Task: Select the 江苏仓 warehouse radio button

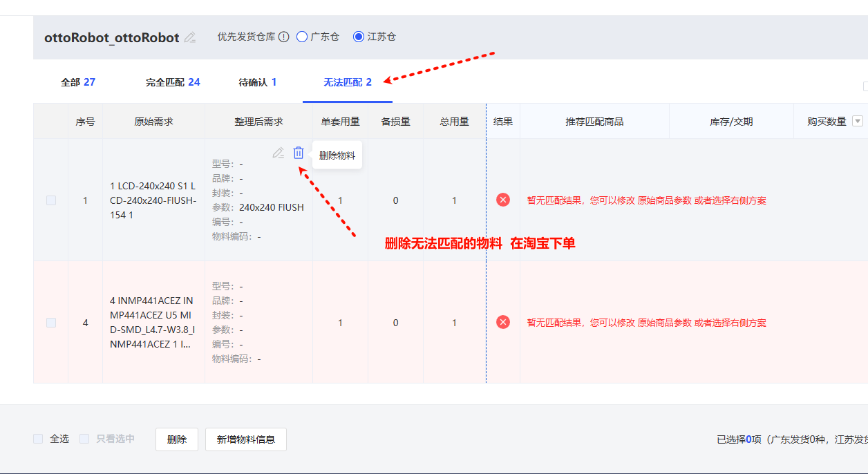Action: pyautogui.click(x=359, y=37)
